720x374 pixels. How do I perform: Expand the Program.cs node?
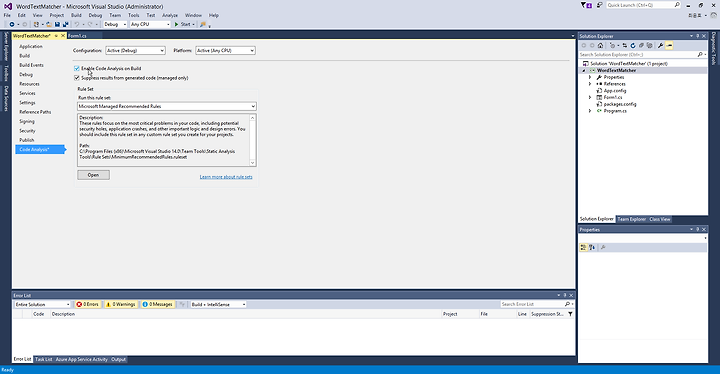coord(590,111)
